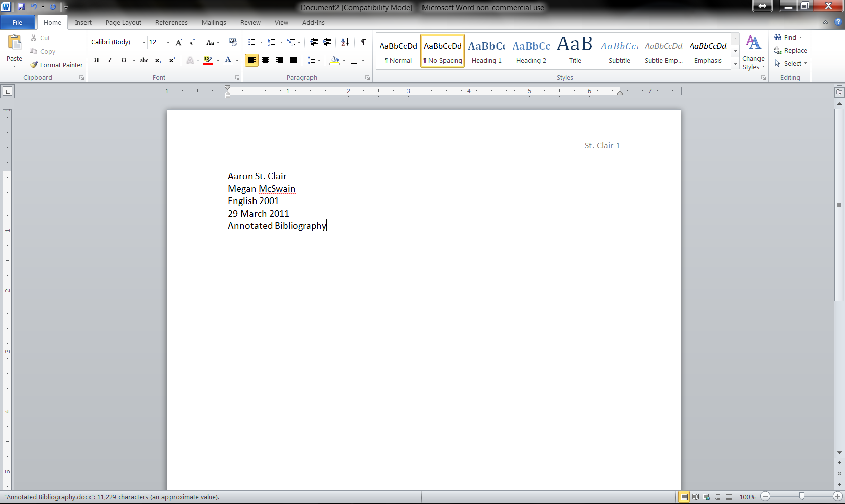Screen dimensions: 845x504
Task: Click the Text Effects glowing A icon
Action: tap(190, 60)
